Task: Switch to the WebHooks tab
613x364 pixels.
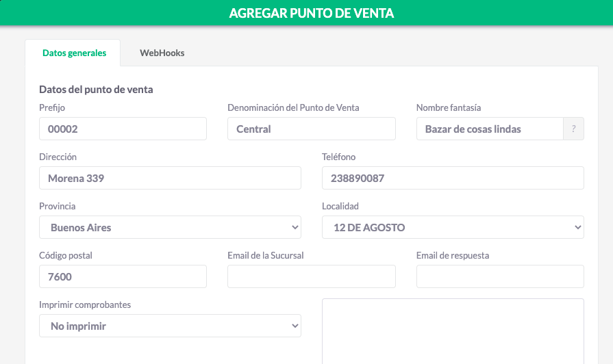Action: [x=162, y=53]
